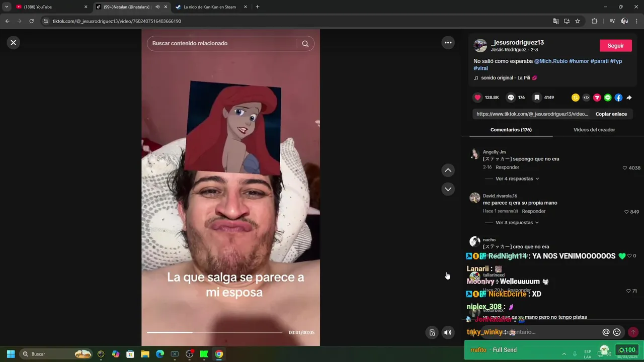Mute the TikTok tab audio icon

click(157, 7)
